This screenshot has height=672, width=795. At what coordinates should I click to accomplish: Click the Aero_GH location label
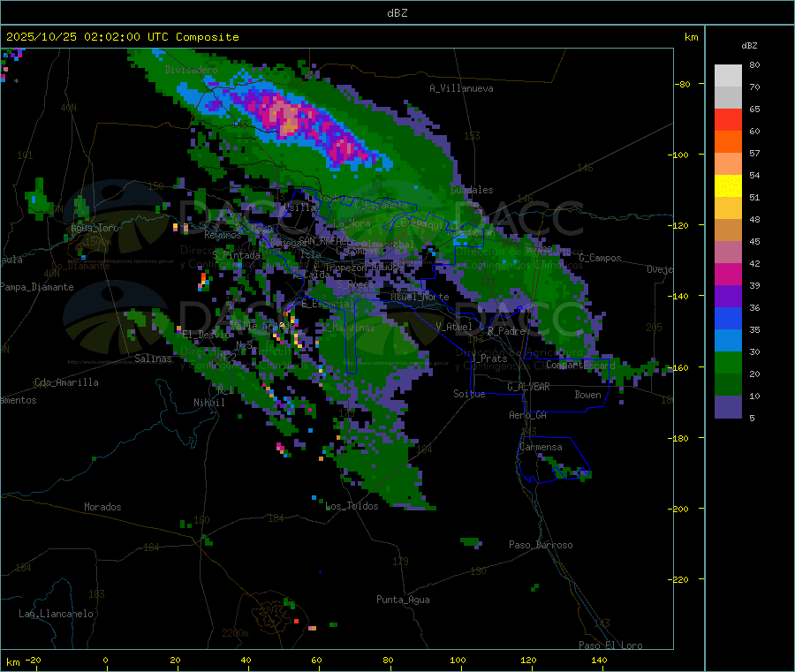click(528, 416)
